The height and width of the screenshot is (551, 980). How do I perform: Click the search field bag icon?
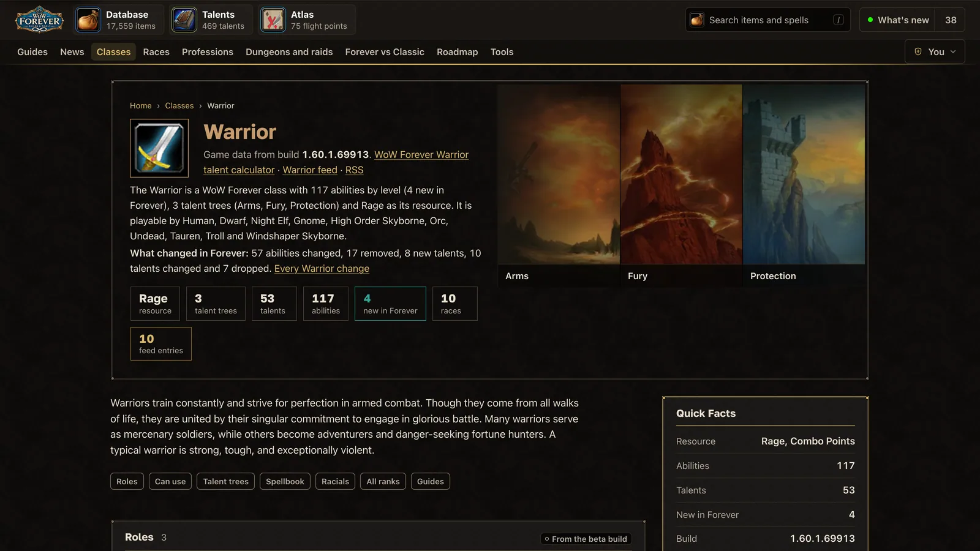click(697, 20)
